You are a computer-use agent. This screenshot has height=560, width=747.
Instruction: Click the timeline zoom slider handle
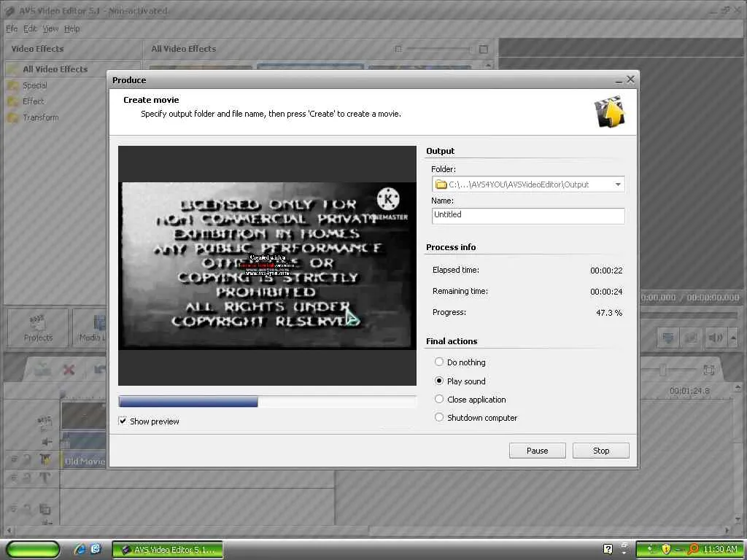(x=662, y=370)
